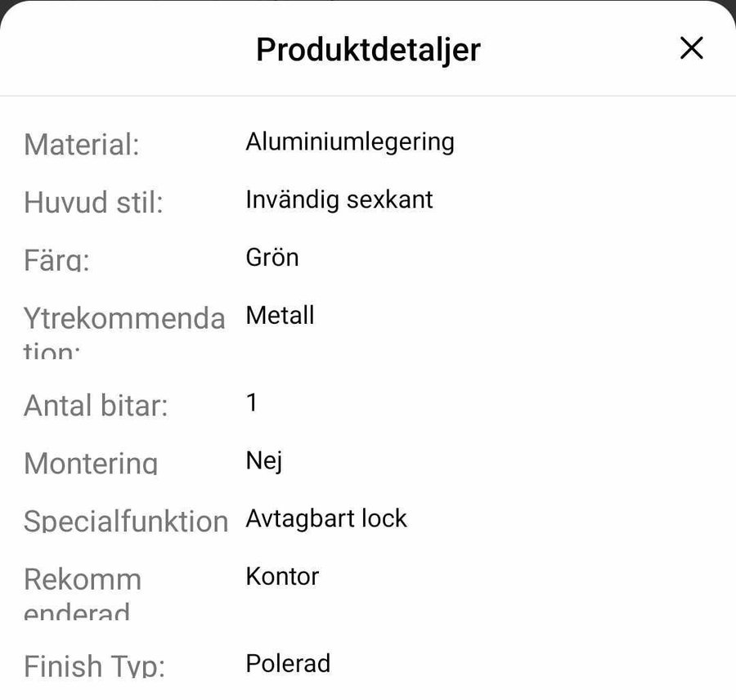736x700 pixels.
Task: Select the Specialfunktion label
Action: [x=125, y=521]
